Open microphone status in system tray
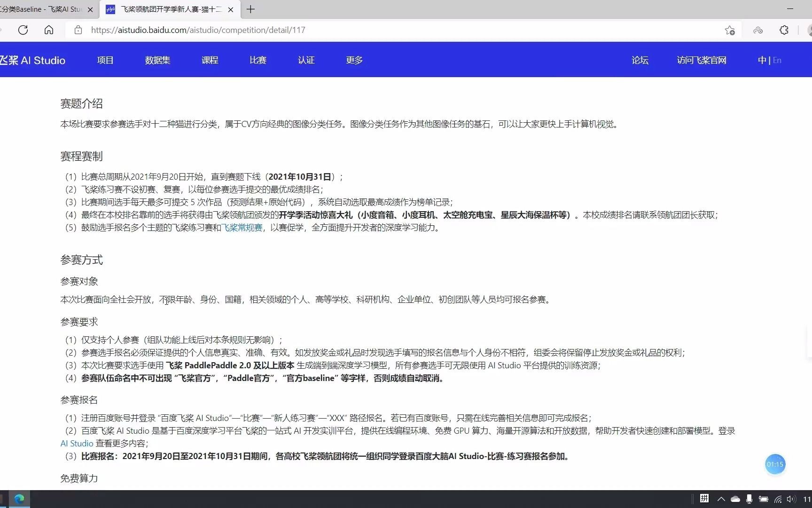The image size is (812, 508). click(x=749, y=499)
